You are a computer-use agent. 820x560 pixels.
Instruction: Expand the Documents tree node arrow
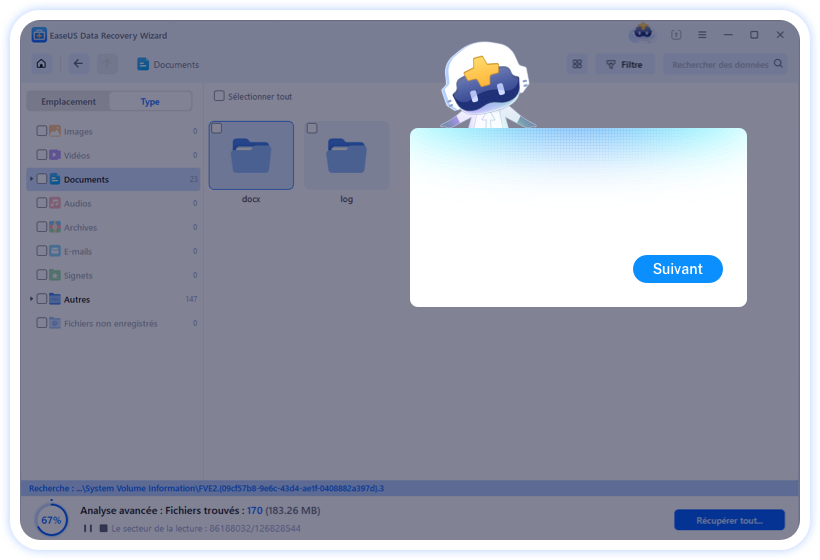(31, 179)
